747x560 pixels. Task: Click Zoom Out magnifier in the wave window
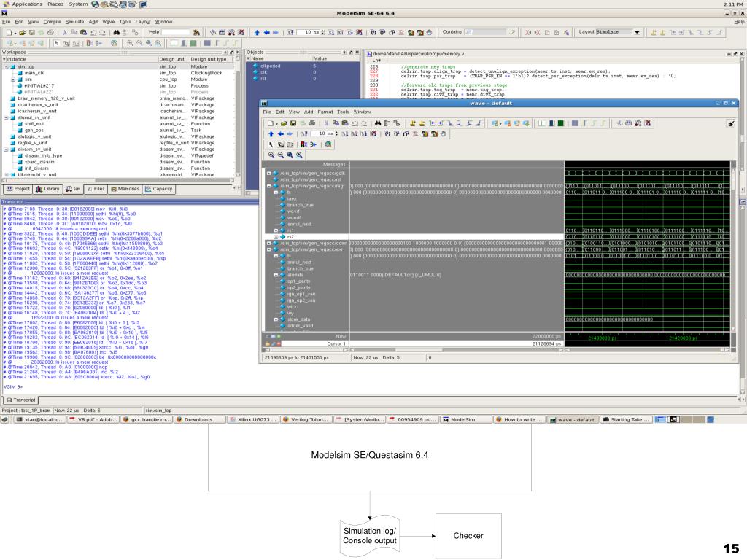(x=281, y=155)
